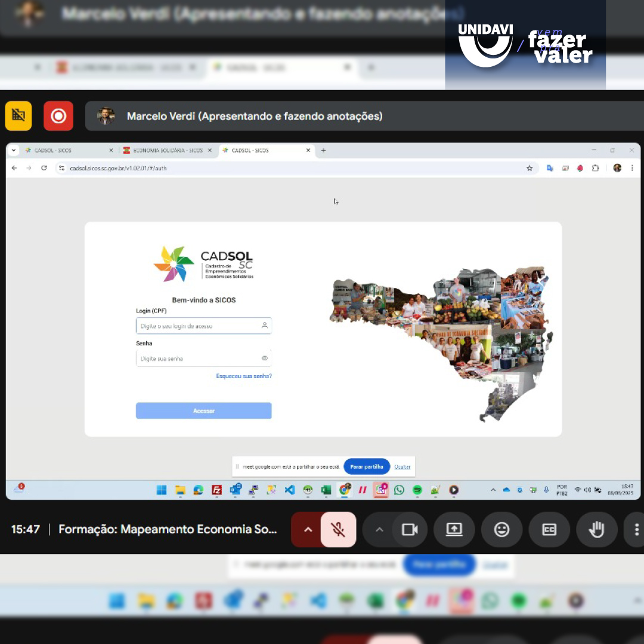The image size is (644, 644).
Task: Click the yellow crossed-out building icon in Meet
Action: tap(18, 116)
